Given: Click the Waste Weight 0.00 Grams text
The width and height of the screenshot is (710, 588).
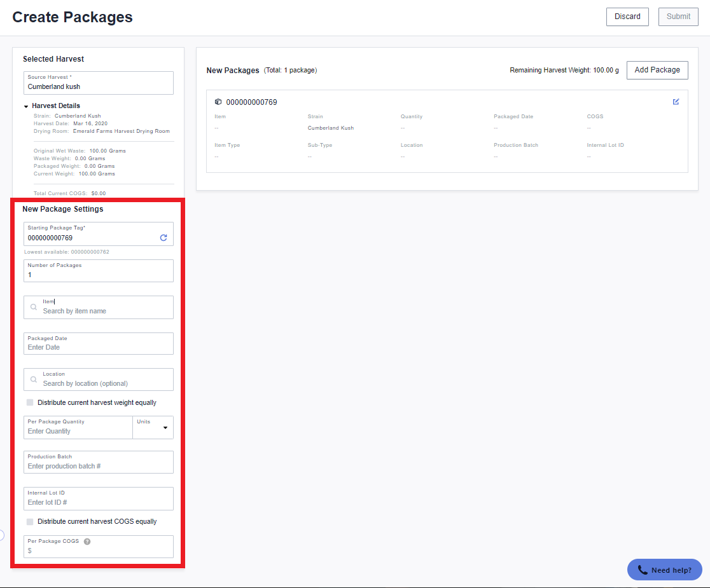Looking at the screenshot, I should (69, 159).
